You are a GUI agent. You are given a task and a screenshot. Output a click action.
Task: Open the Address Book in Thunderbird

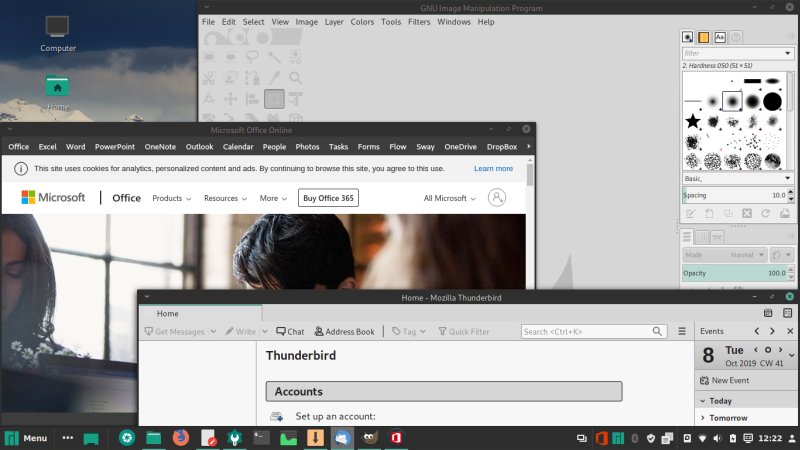(344, 331)
